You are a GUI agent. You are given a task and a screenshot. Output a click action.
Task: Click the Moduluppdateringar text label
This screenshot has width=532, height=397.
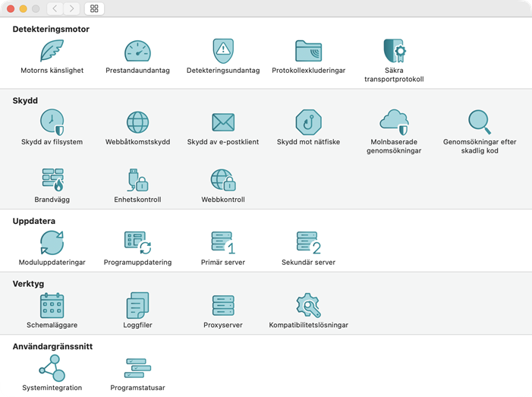(x=52, y=263)
